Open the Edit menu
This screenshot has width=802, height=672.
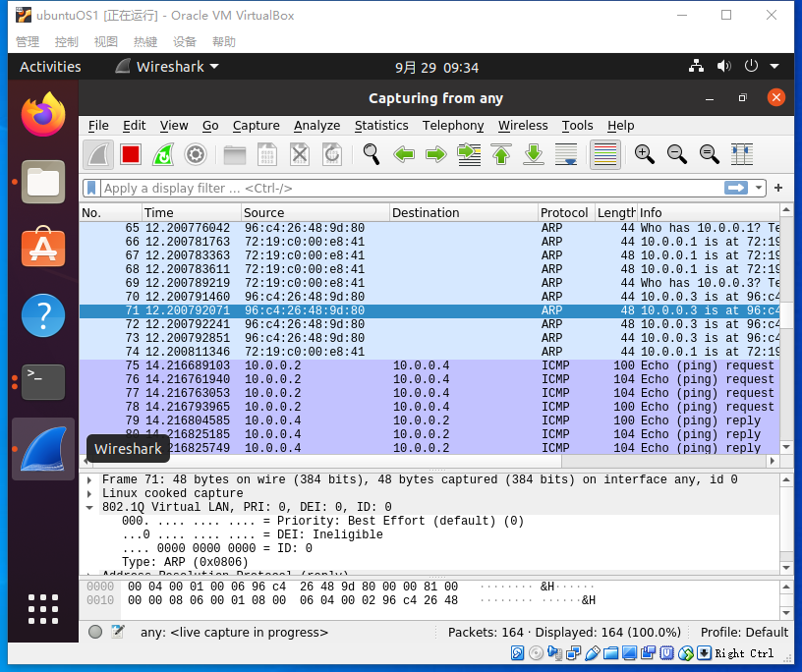134,126
